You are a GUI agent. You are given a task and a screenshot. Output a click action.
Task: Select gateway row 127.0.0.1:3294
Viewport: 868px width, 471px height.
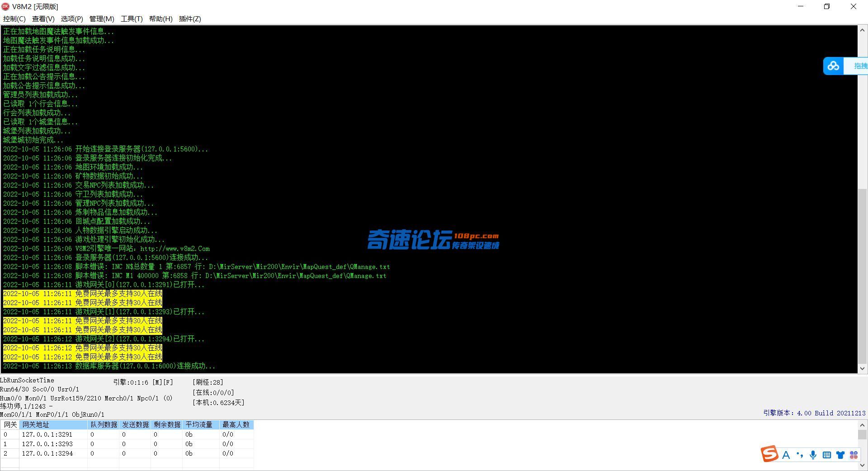127,453
